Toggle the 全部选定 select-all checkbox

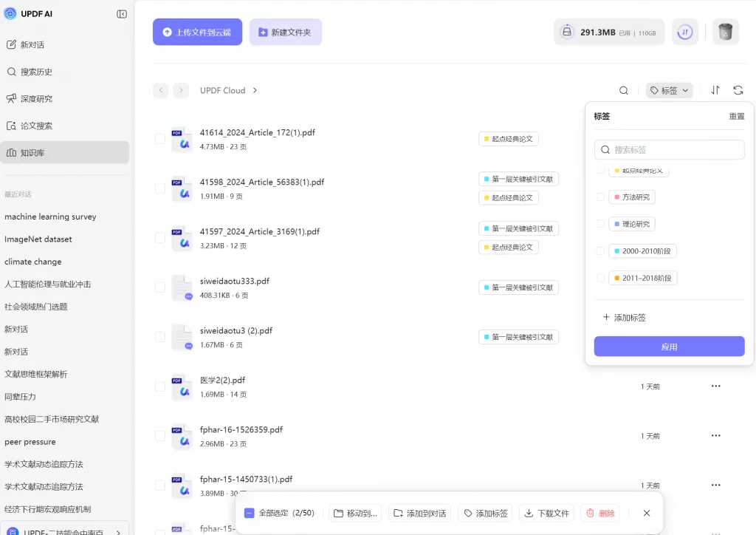click(x=250, y=513)
